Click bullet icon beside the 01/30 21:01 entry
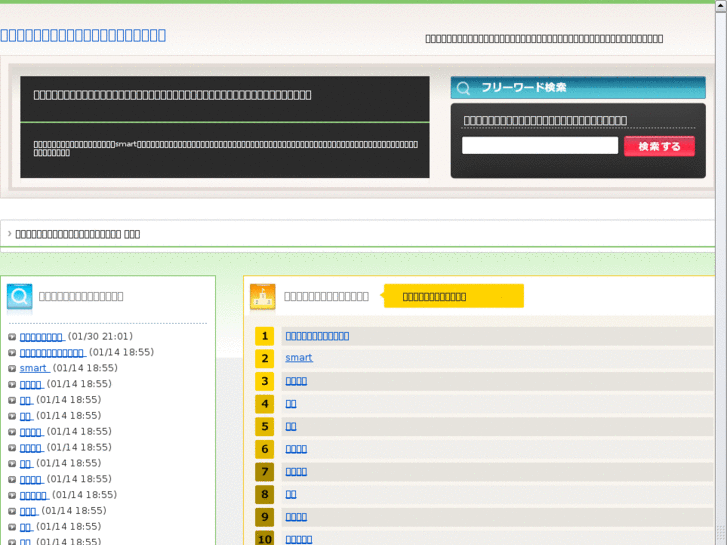 click(x=12, y=337)
